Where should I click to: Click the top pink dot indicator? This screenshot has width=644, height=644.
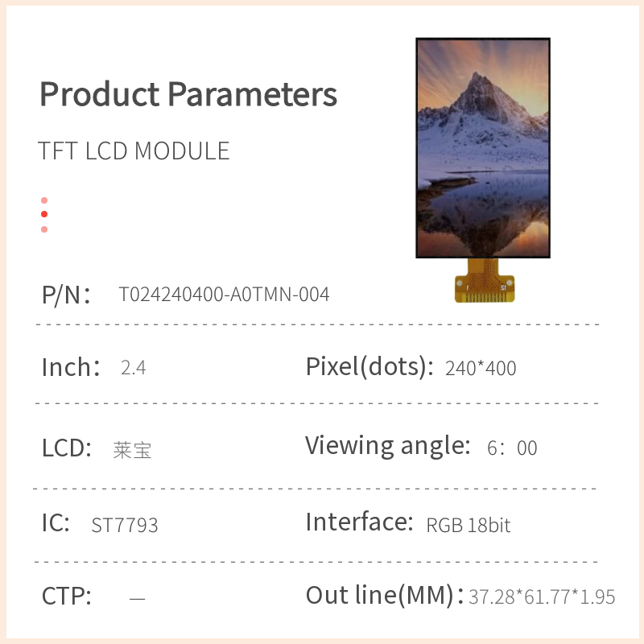44,200
